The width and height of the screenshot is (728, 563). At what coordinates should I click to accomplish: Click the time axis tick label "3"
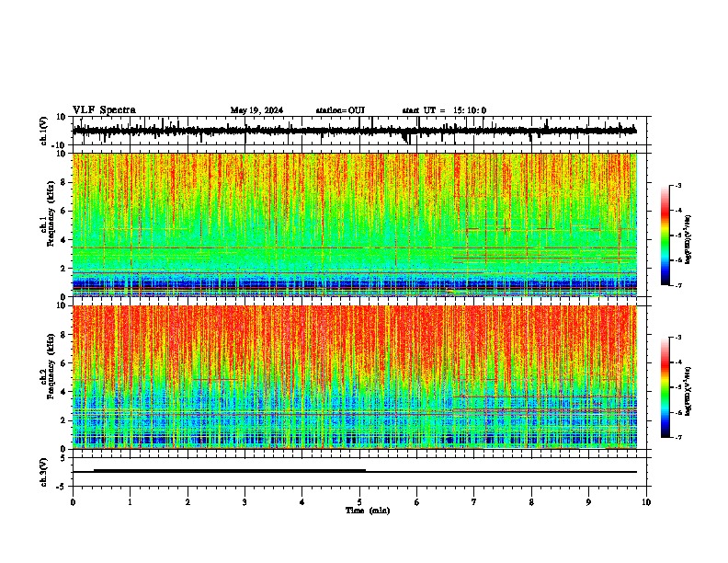coord(245,502)
